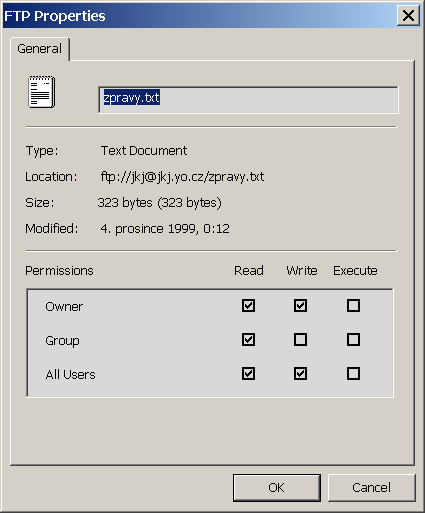This screenshot has height=513, width=425.
Task: Enable Owner Execute permission
Action: 353,305
